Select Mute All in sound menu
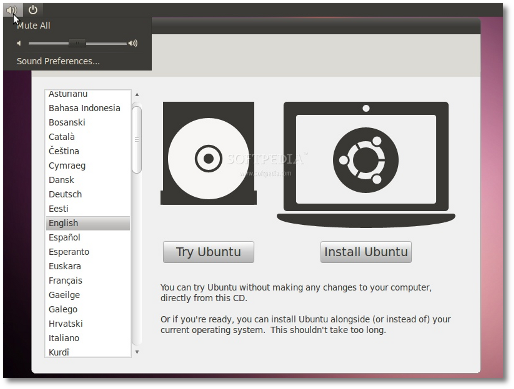Image resolution: width=514 pixels, height=389 pixels. [x=34, y=26]
